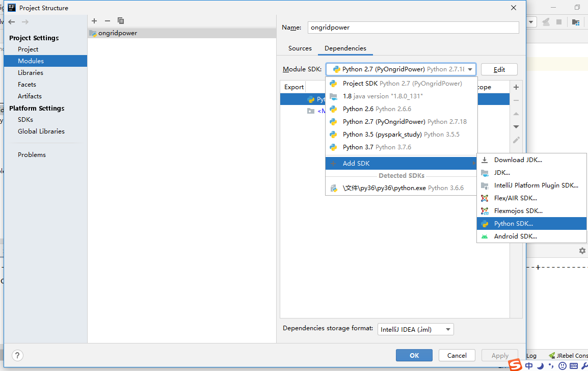Screen dimensions: 588x371
Task: Remove dependency with the minus icon
Action: [x=516, y=100]
